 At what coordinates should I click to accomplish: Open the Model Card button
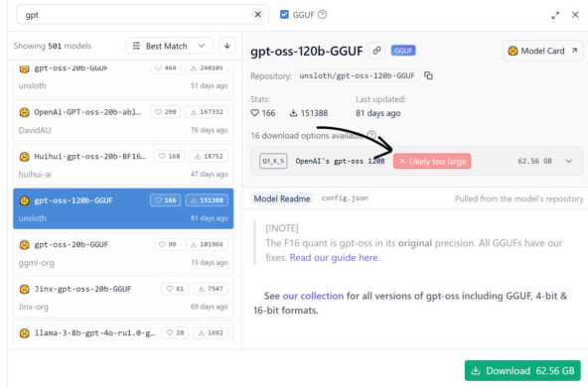pos(542,51)
